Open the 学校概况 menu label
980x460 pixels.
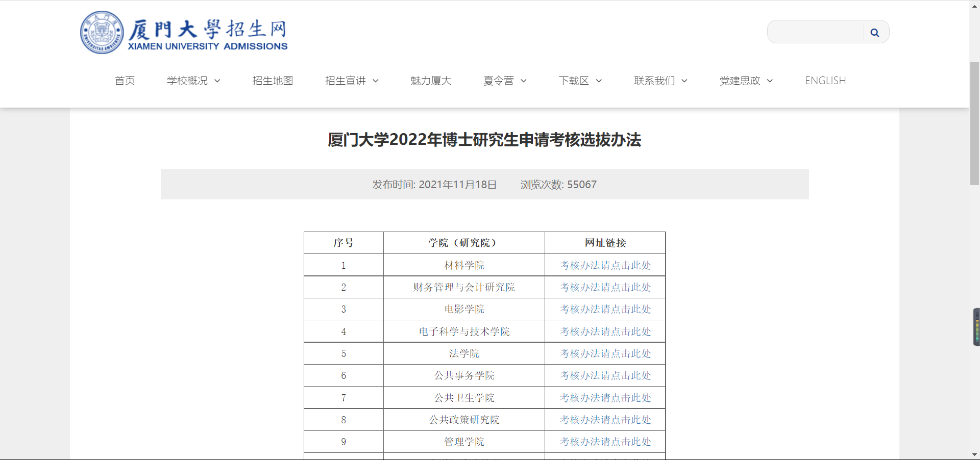(187, 81)
